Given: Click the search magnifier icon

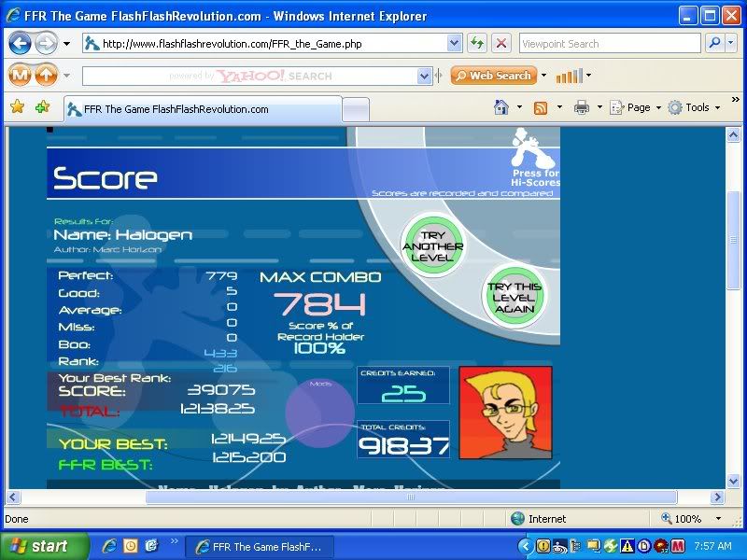Looking at the screenshot, I should tap(713, 43).
